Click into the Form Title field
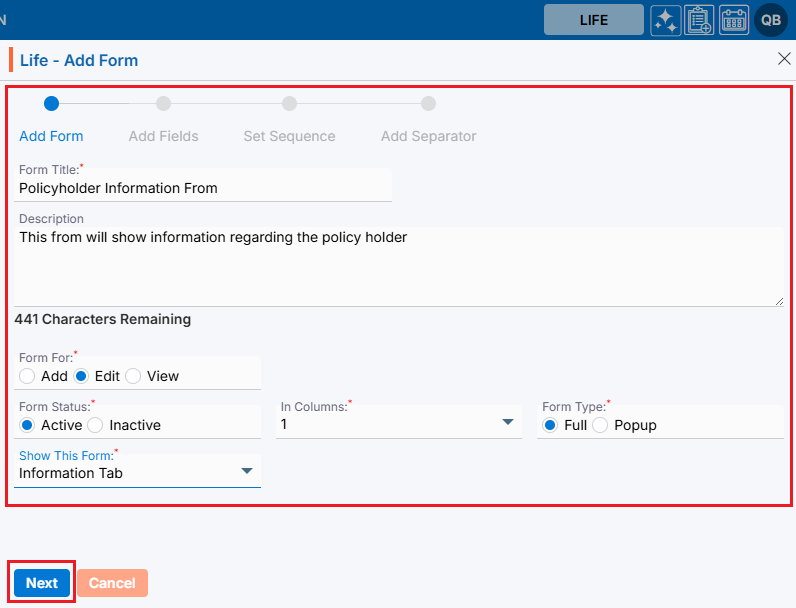 coord(204,188)
